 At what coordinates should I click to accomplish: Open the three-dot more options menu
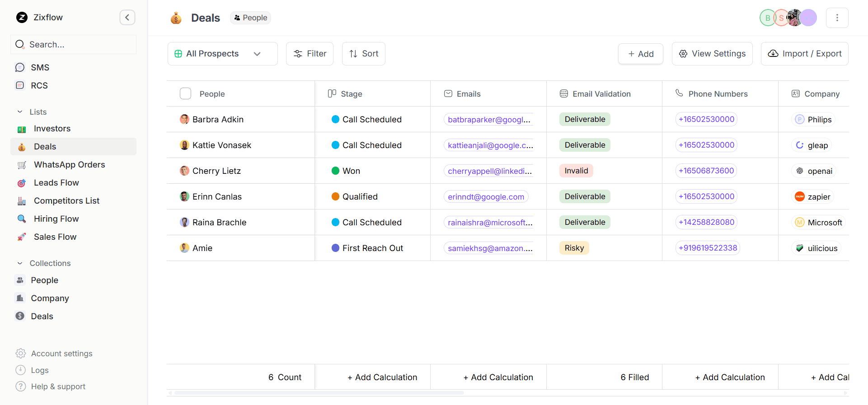[x=837, y=18]
